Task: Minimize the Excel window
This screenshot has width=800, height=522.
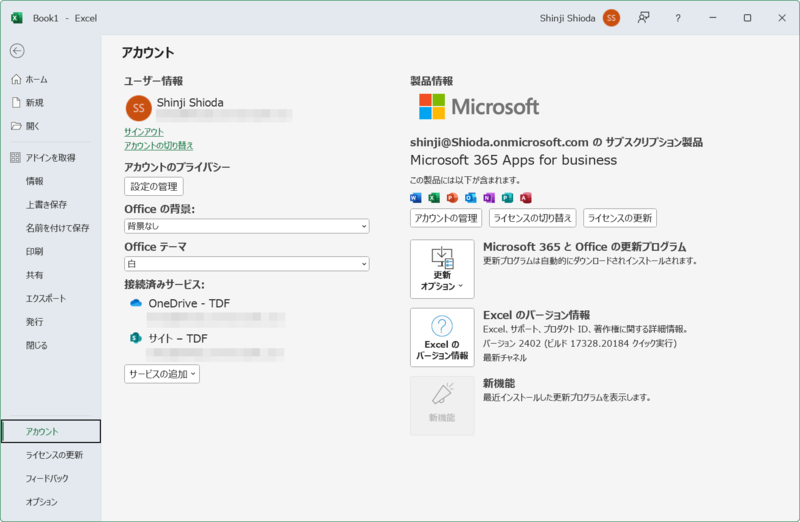Action: pos(713,18)
